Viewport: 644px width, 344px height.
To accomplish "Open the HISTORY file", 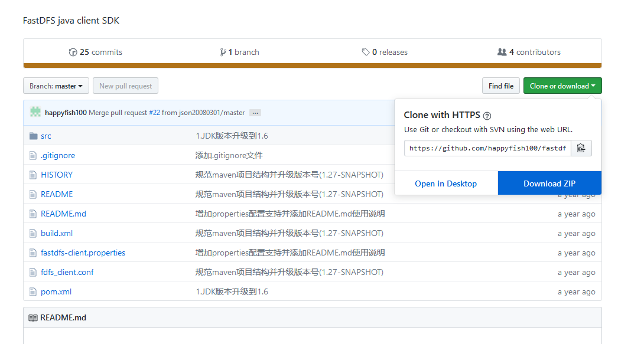I will [57, 175].
